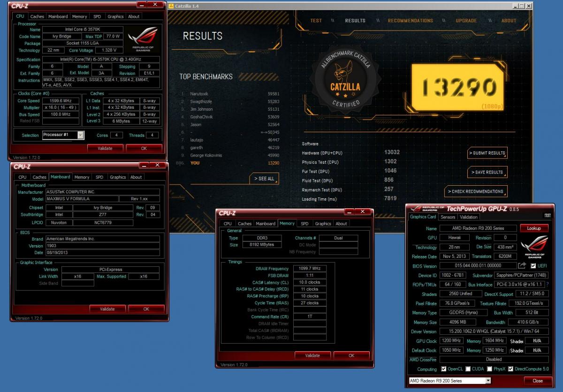Switch to the Sensors tab in GPU-Z

point(448,217)
